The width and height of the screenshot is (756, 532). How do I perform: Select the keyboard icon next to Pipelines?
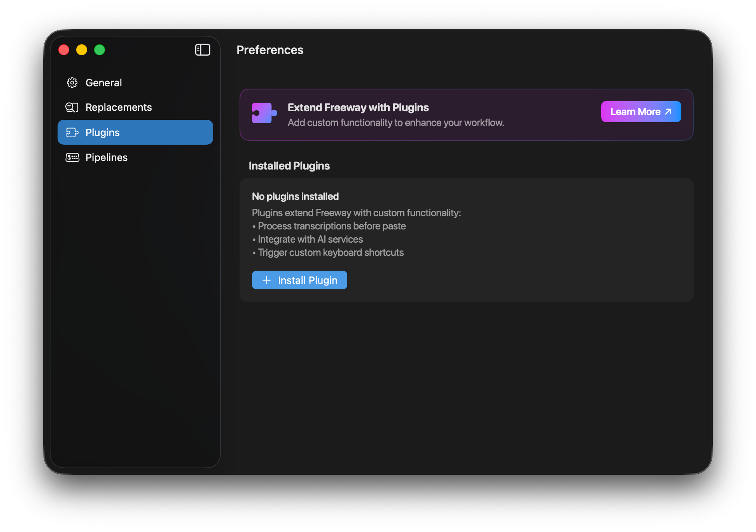(72, 157)
